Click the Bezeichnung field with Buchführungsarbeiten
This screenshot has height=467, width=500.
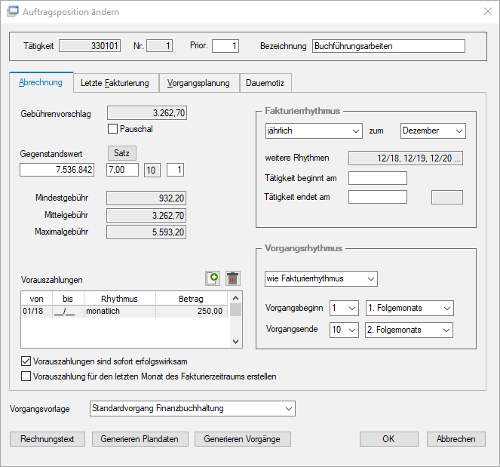[x=388, y=46]
